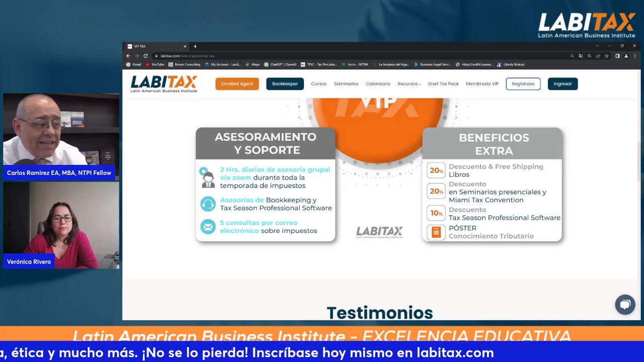
Task: Click the 'PÓSTER Conocimiento Tributario' text
Action: click(491, 232)
